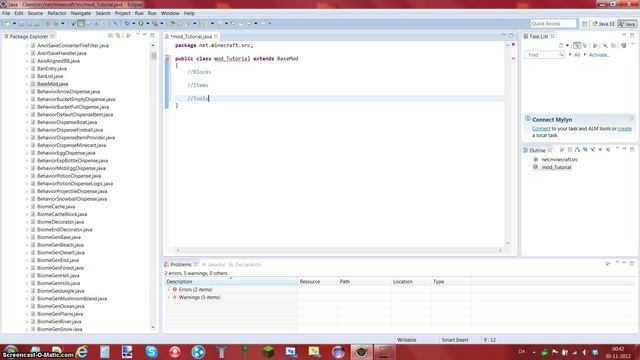Click the New Task icon in Task List
The width and height of the screenshot is (640, 360).
click(561, 45)
